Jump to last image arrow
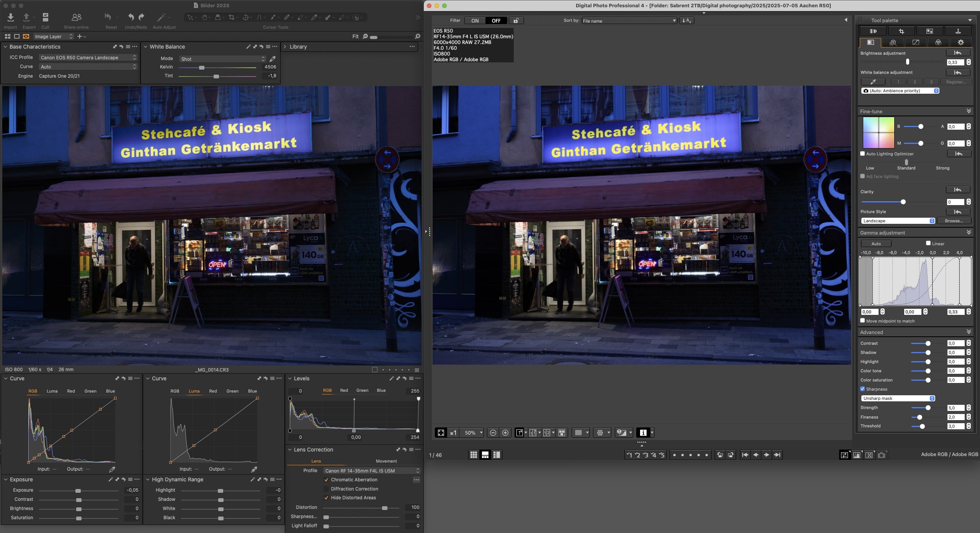 point(777,455)
